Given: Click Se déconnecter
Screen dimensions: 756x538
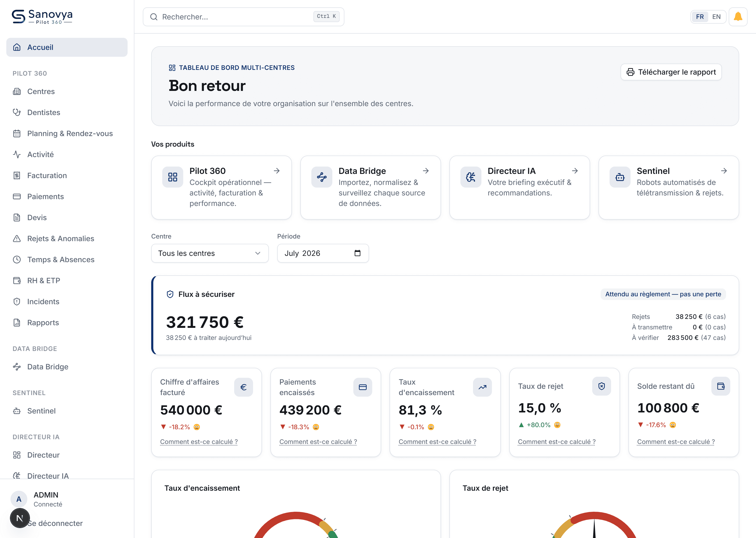Looking at the screenshot, I should 55,523.
